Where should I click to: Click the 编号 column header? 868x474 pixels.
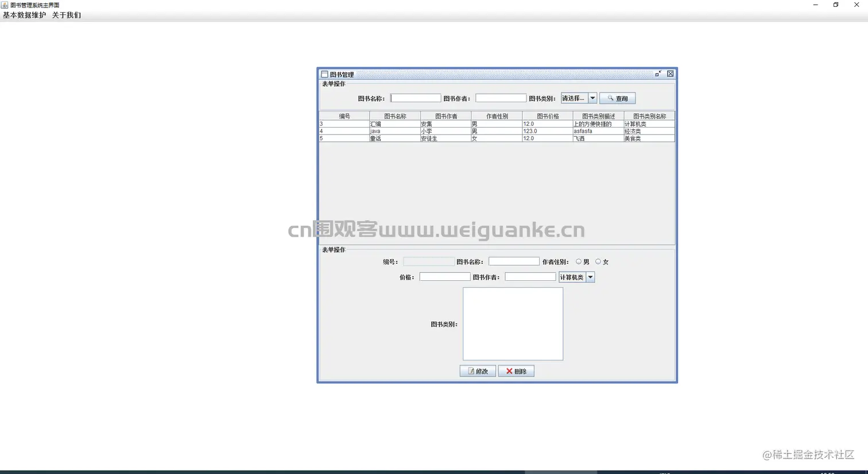pos(344,116)
